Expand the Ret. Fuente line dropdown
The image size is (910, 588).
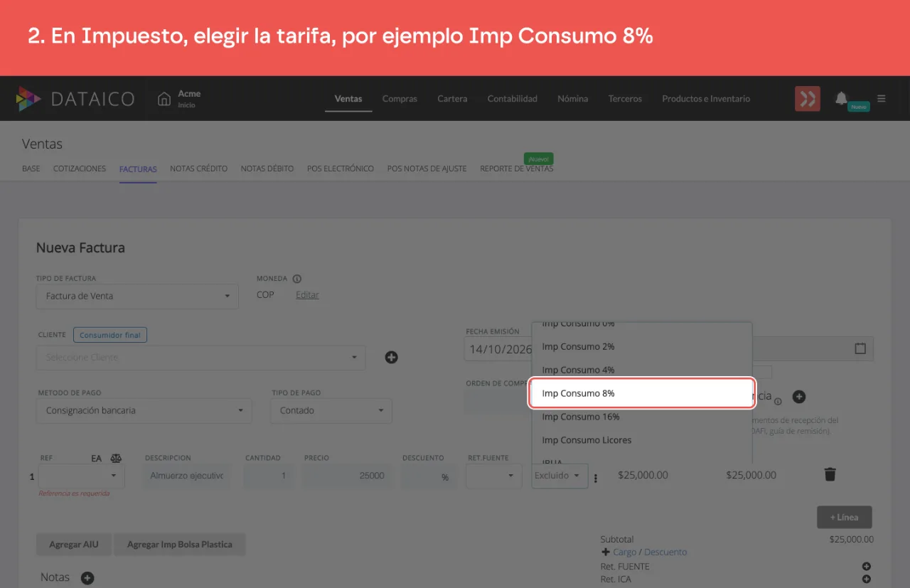pos(494,476)
